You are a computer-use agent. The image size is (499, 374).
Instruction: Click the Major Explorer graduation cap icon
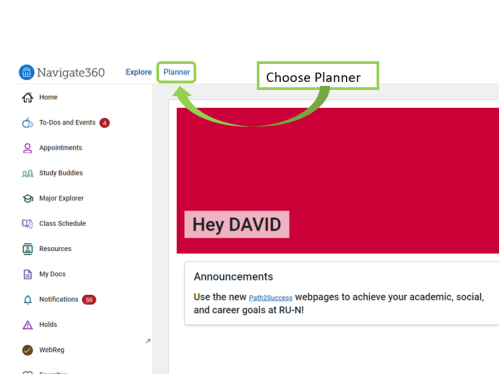click(x=28, y=198)
